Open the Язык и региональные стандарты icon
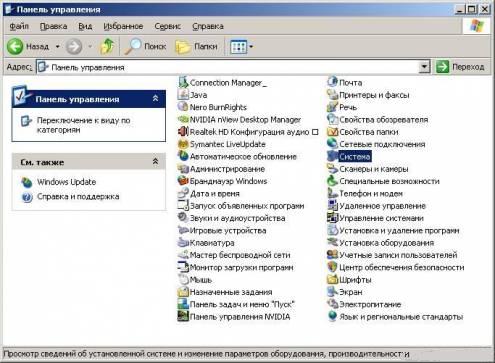This screenshot has height=363, width=495. 395,317
